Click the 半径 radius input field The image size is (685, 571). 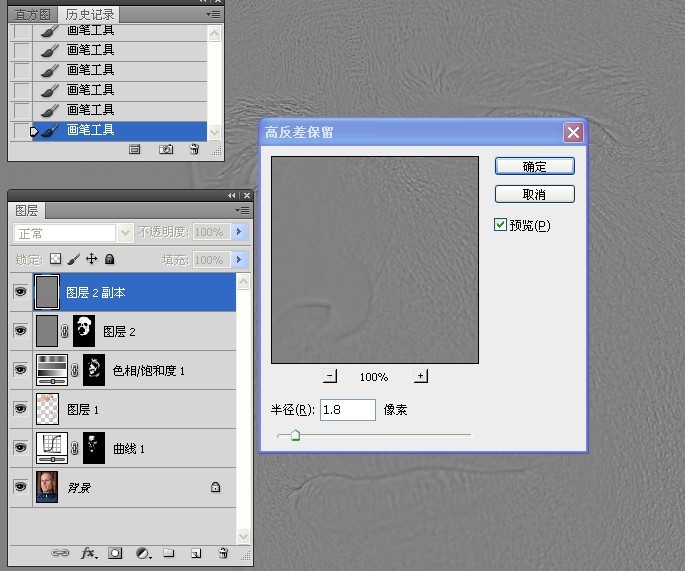[x=348, y=410]
